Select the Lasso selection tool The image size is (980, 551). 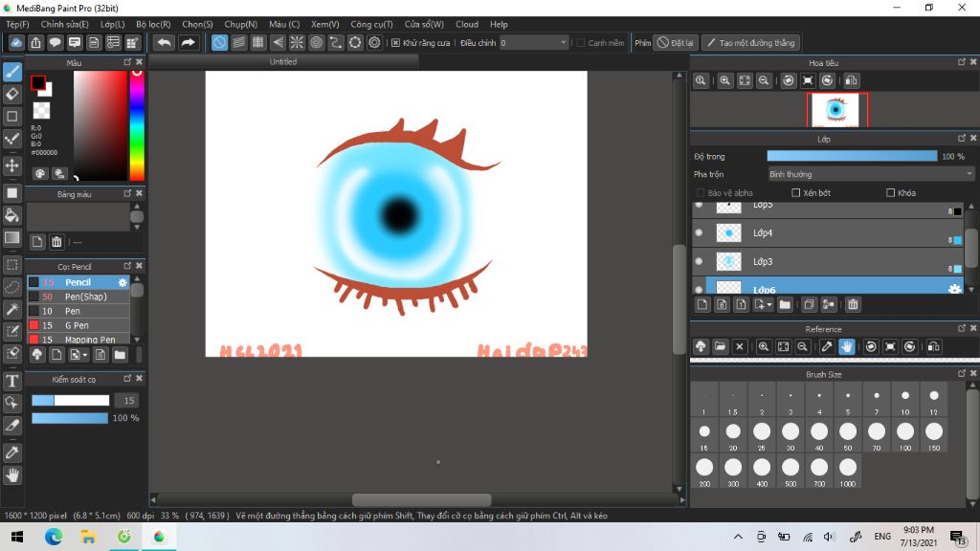coord(11,287)
